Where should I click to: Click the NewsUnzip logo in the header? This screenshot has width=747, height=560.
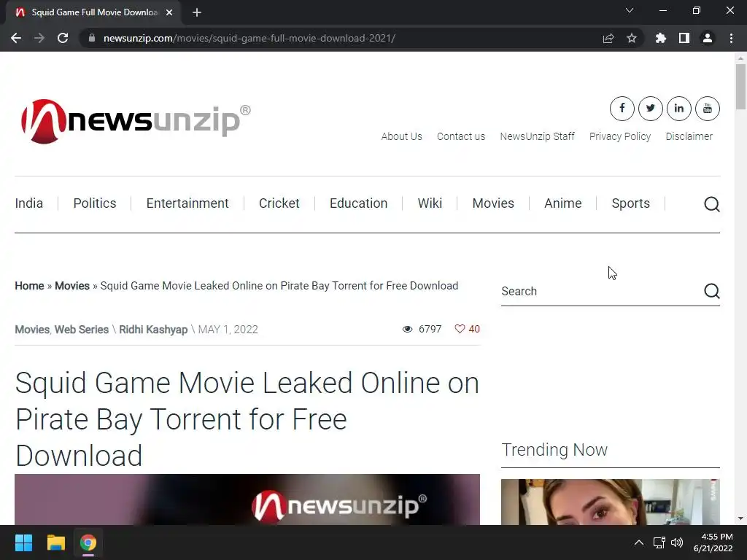click(x=136, y=122)
